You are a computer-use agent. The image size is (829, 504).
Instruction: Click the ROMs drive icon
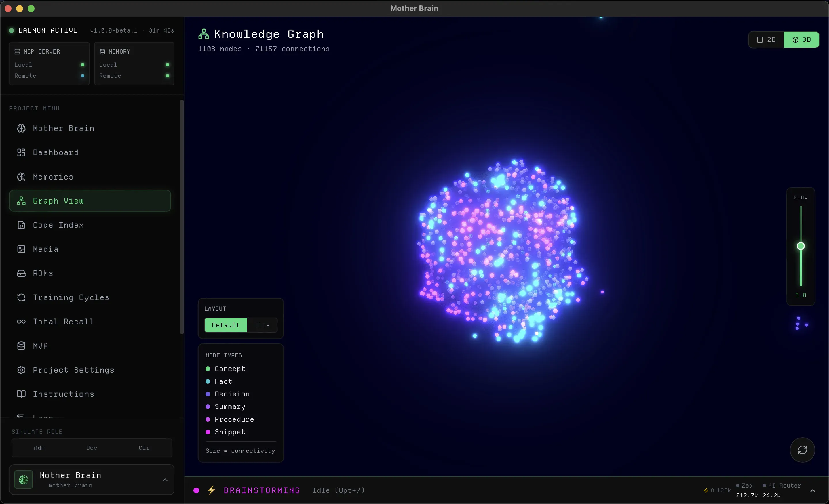point(21,273)
